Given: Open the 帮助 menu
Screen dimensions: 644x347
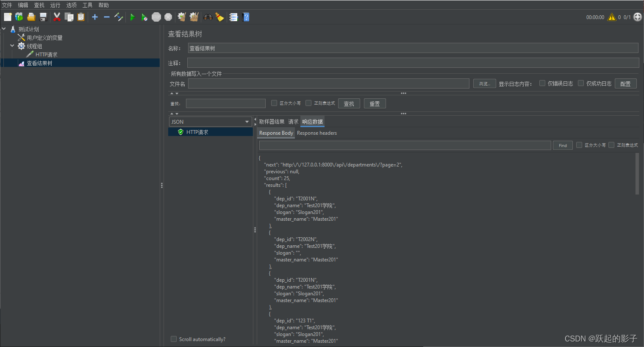Looking at the screenshot, I should click(103, 5).
